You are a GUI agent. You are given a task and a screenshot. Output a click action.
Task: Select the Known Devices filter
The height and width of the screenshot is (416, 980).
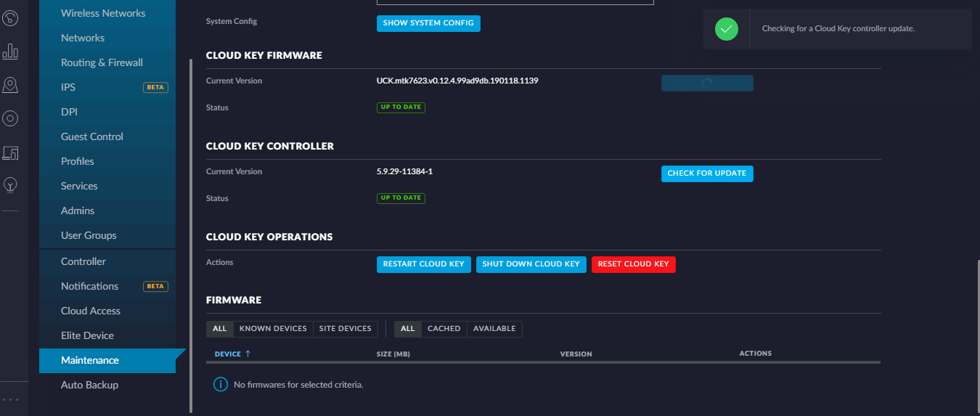click(273, 329)
